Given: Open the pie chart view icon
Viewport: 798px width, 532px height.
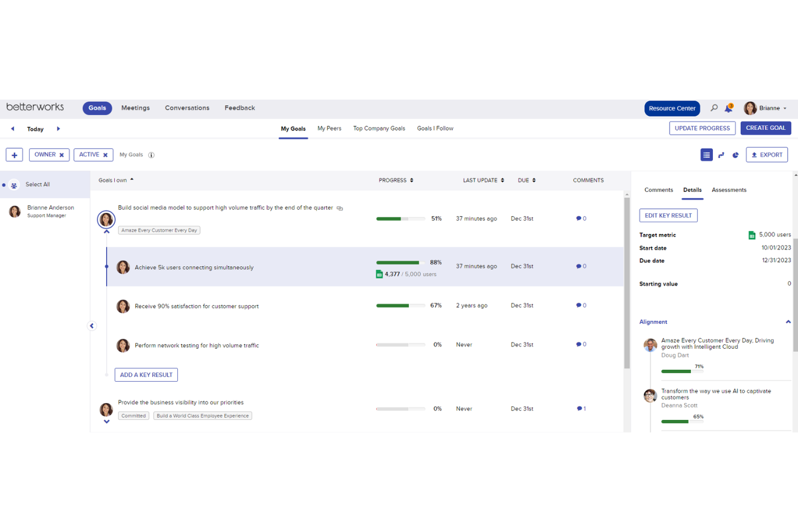Looking at the screenshot, I should click(735, 155).
